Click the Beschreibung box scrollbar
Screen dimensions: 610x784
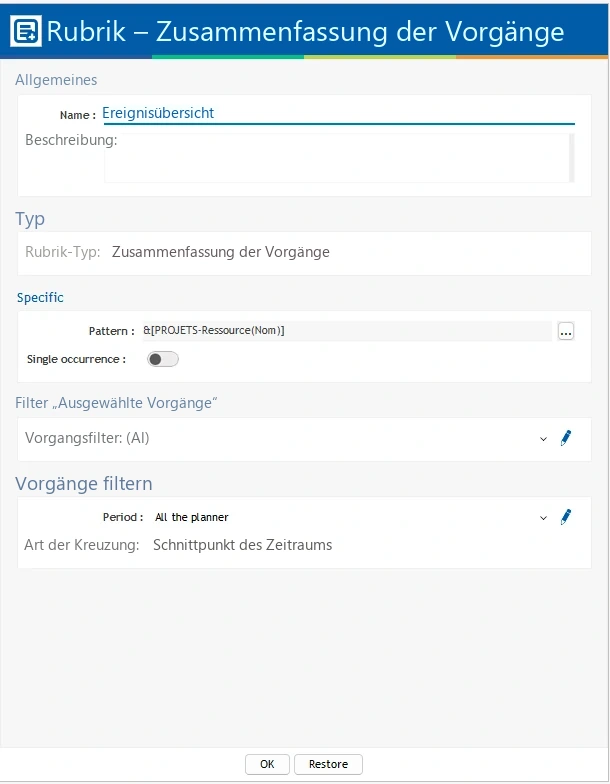tap(572, 158)
